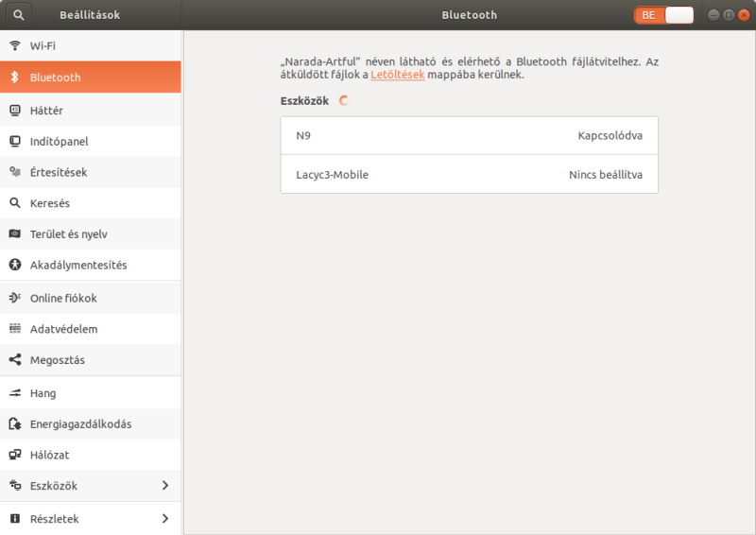756x535 pixels.
Task: Click the Megosztás share icon
Action: point(15,360)
